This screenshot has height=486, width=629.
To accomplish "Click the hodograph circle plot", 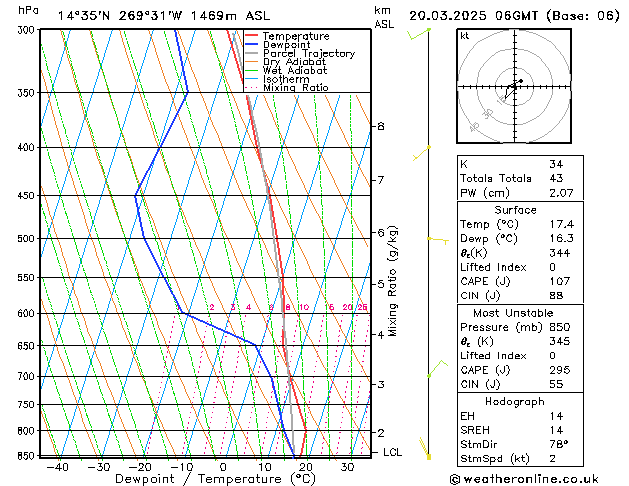I will pos(513,88).
